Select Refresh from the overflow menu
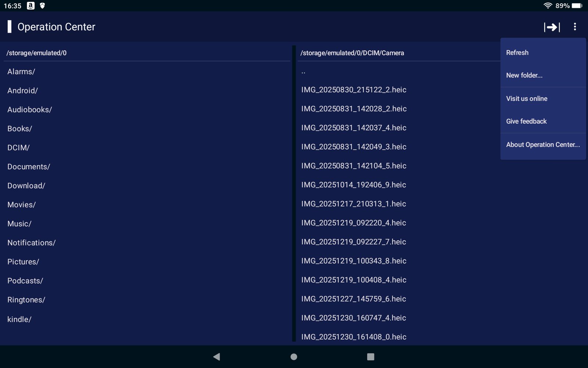588x368 pixels. point(517,53)
